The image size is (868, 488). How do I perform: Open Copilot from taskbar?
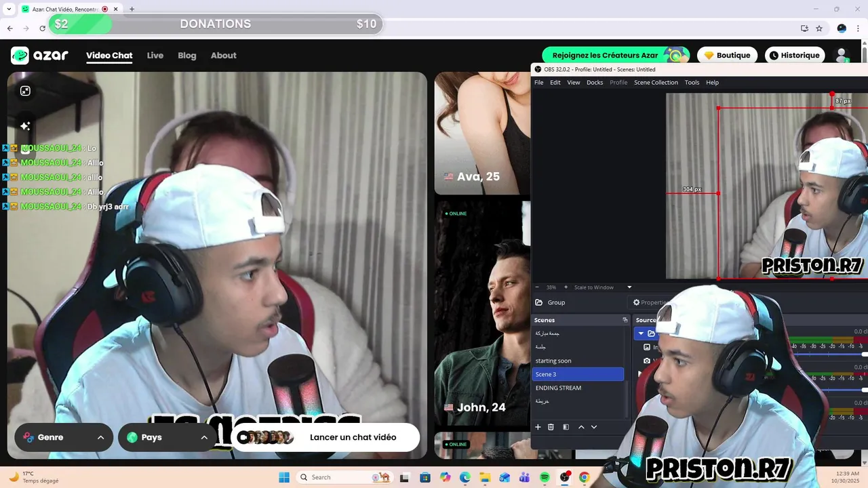(x=445, y=477)
